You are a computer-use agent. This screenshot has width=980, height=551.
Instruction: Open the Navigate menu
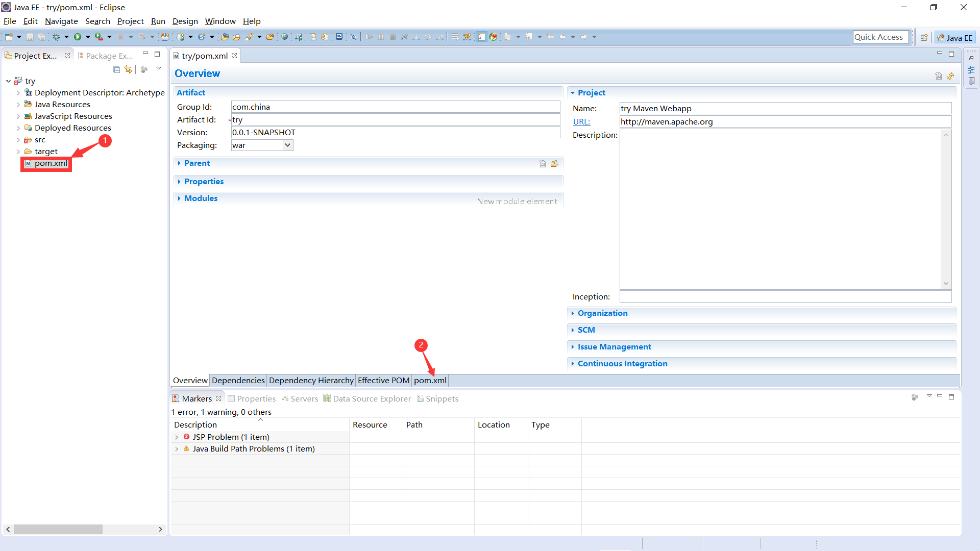(61, 21)
